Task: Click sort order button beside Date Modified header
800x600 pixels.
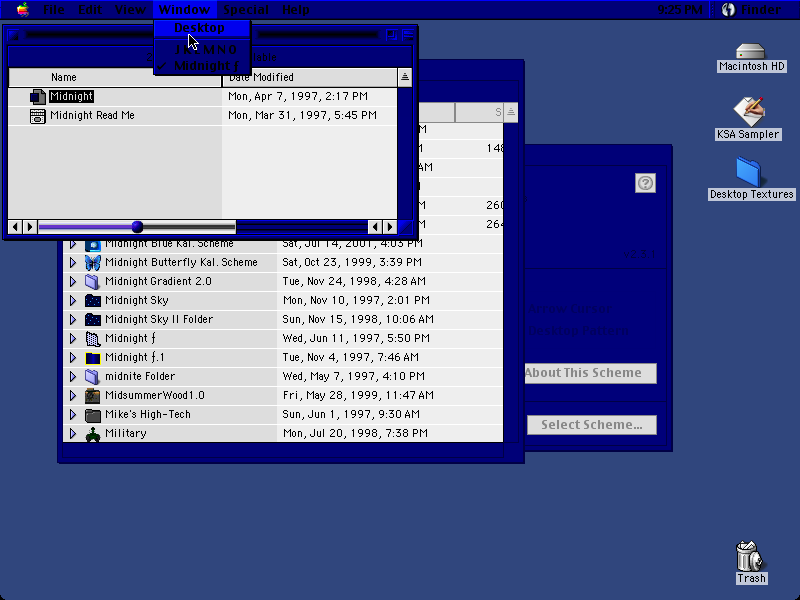Action: [x=405, y=77]
